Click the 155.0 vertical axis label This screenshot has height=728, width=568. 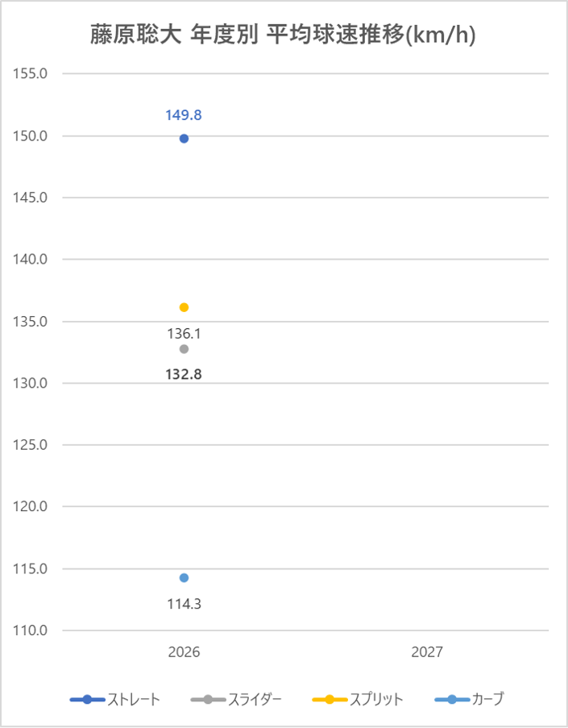click(x=32, y=73)
